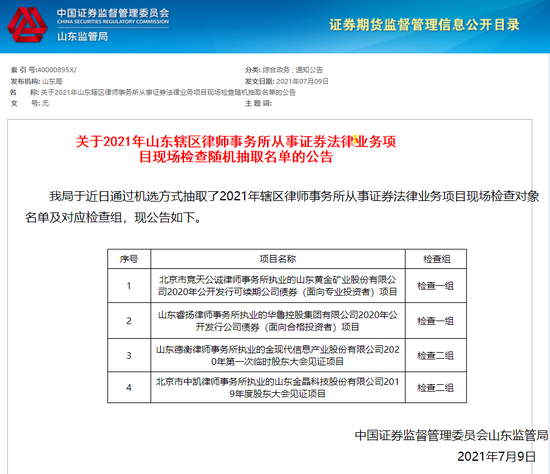This screenshot has height=474, width=550.
Task: Click the red announcement headline title
Action: 236,149
